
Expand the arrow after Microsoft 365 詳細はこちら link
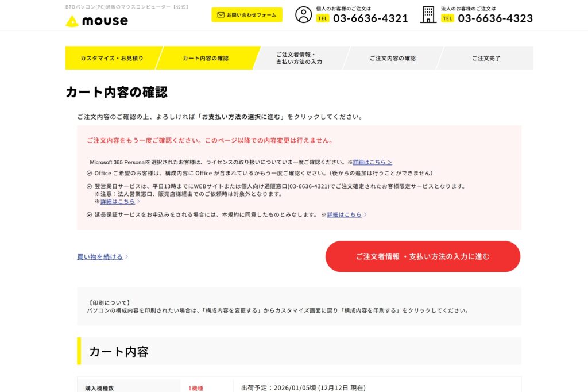[390, 162]
